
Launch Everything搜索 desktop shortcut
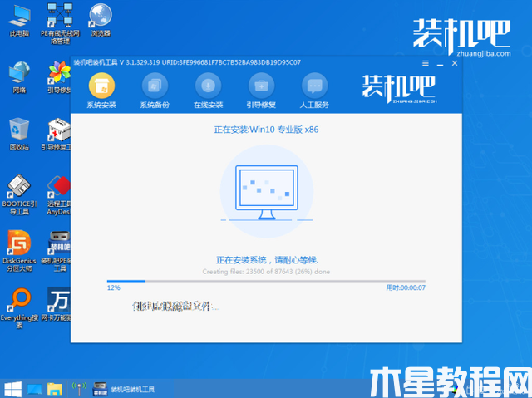coord(19,308)
